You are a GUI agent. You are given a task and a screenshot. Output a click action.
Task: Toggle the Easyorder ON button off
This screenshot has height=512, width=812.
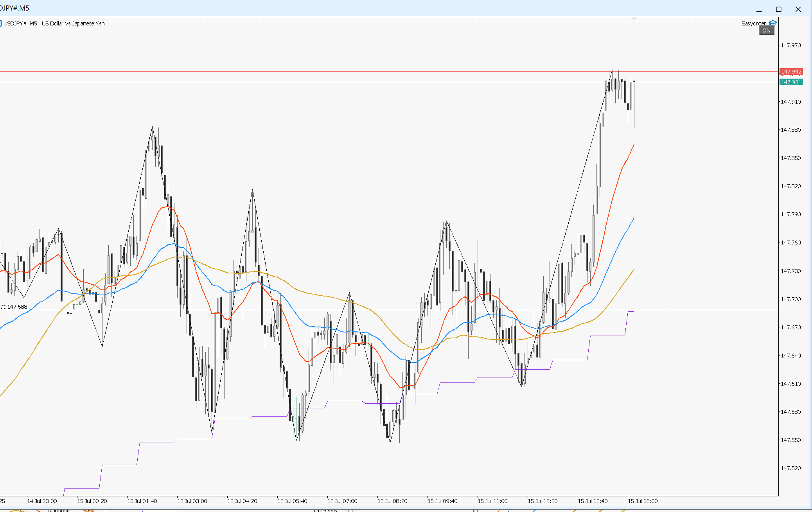pos(766,31)
